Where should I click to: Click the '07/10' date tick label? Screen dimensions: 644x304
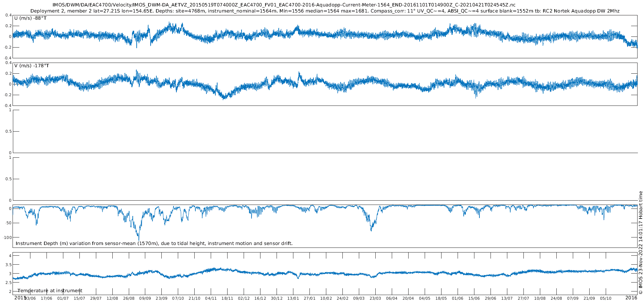click(x=178, y=298)
